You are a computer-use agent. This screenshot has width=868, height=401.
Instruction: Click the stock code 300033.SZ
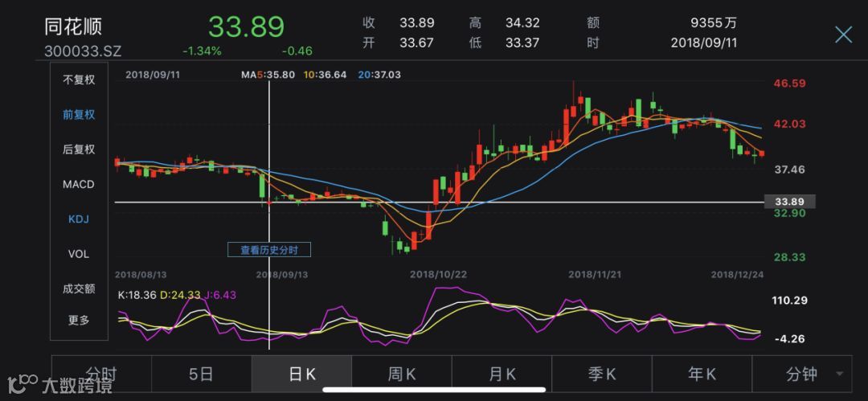[83, 51]
